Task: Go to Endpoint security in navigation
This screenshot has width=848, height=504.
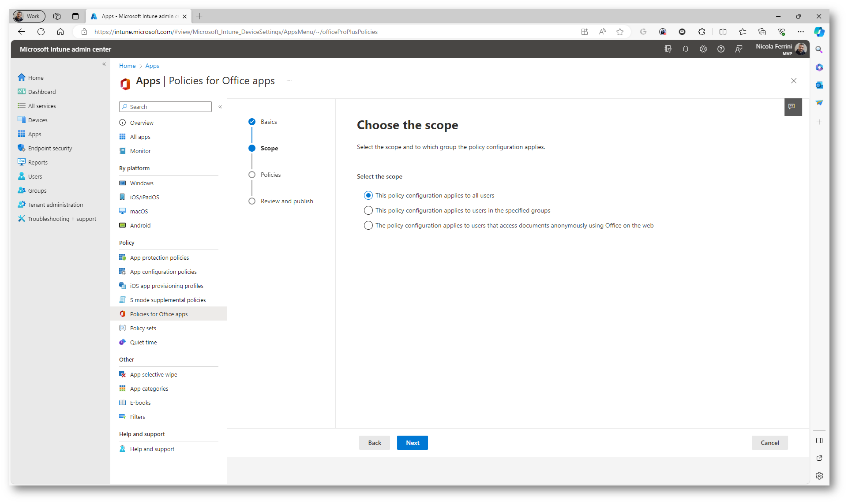Action: pos(50,148)
